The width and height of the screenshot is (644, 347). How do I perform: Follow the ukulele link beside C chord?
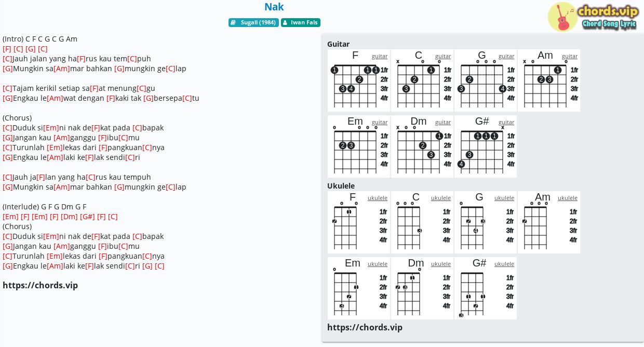tap(441, 198)
